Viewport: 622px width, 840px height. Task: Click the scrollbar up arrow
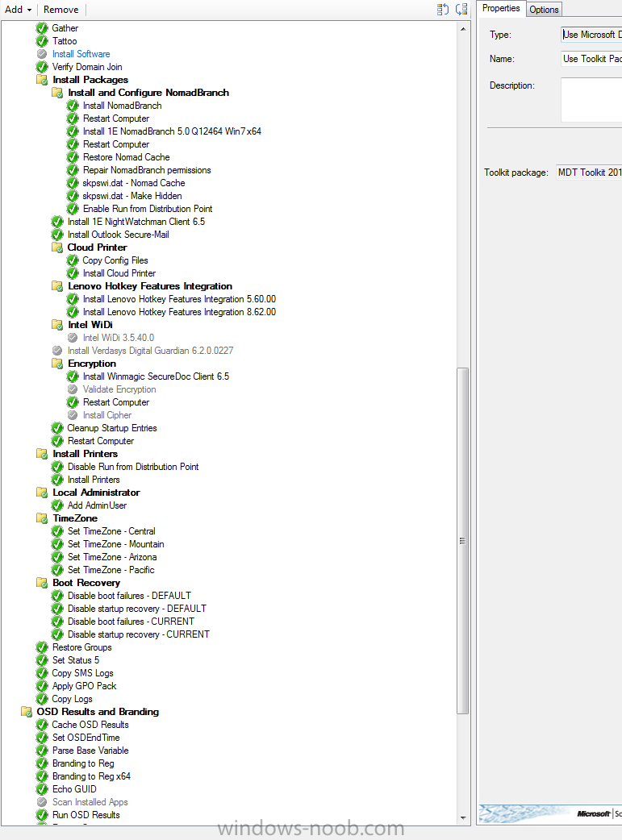click(x=463, y=29)
